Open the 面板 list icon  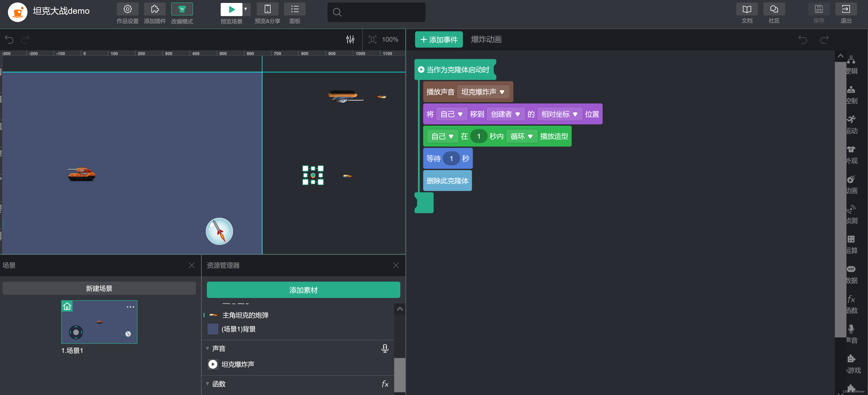click(294, 9)
